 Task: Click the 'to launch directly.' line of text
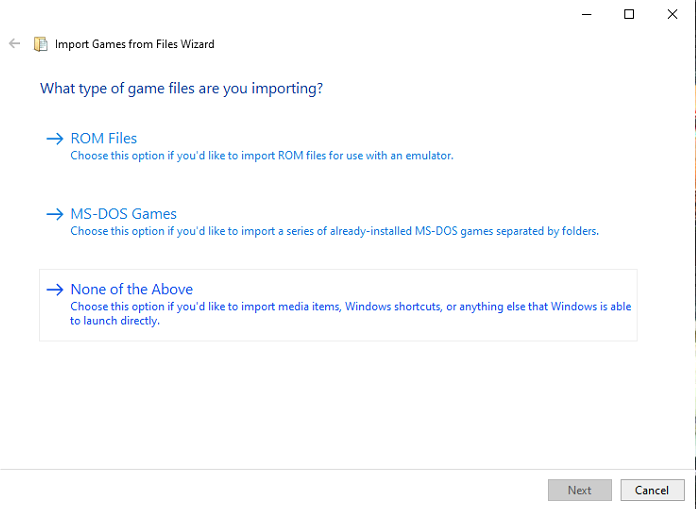coord(115,321)
